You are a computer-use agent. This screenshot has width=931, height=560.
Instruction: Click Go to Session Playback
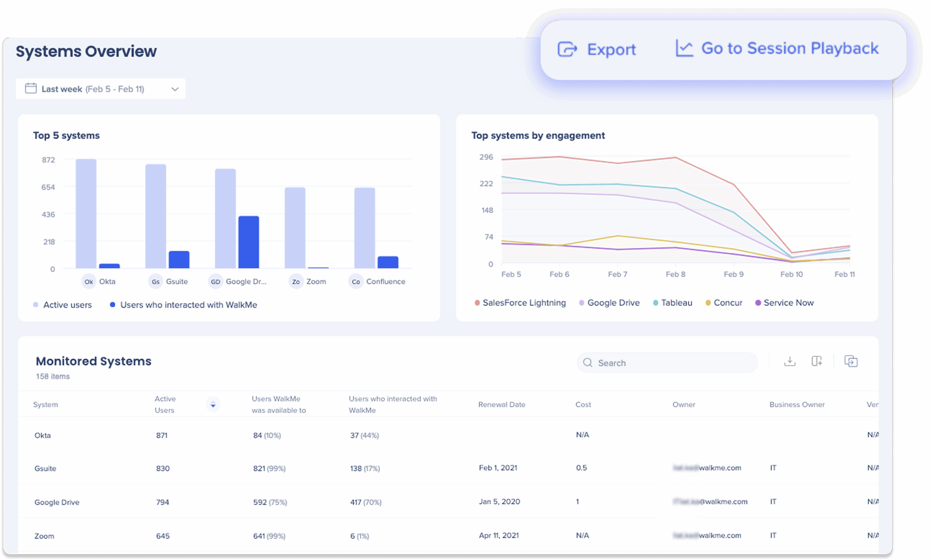[790, 48]
